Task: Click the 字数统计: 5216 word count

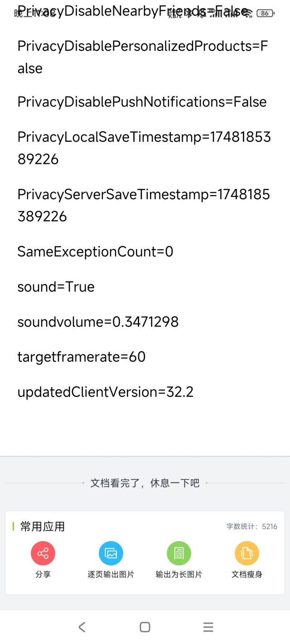Action: click(x=252, y=527)
